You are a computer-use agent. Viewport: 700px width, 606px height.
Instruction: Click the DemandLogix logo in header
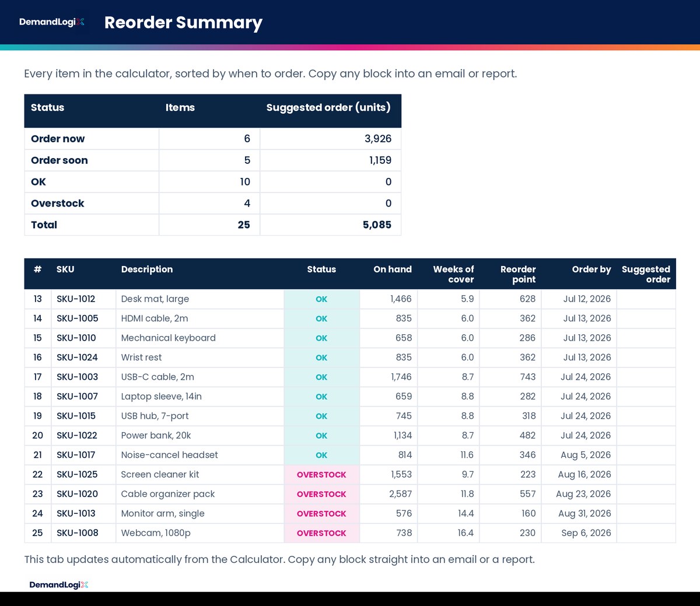click(x=52, y=22)
